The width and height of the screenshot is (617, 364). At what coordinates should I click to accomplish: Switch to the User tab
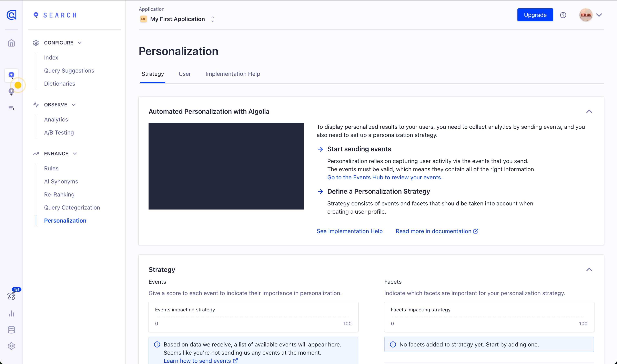[184, 74]
